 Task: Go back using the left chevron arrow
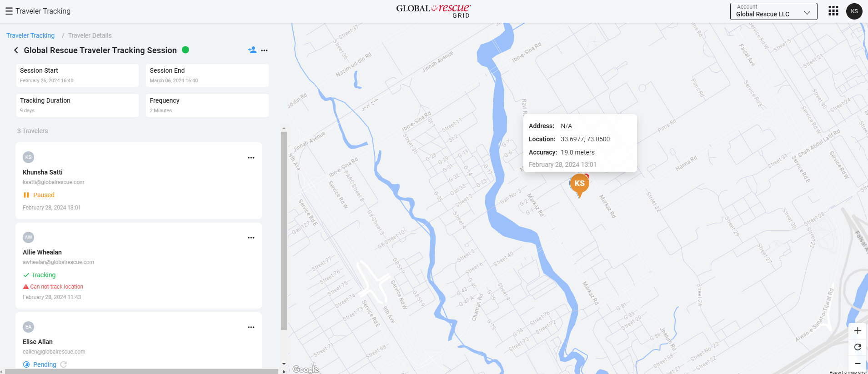click(16, 50)
